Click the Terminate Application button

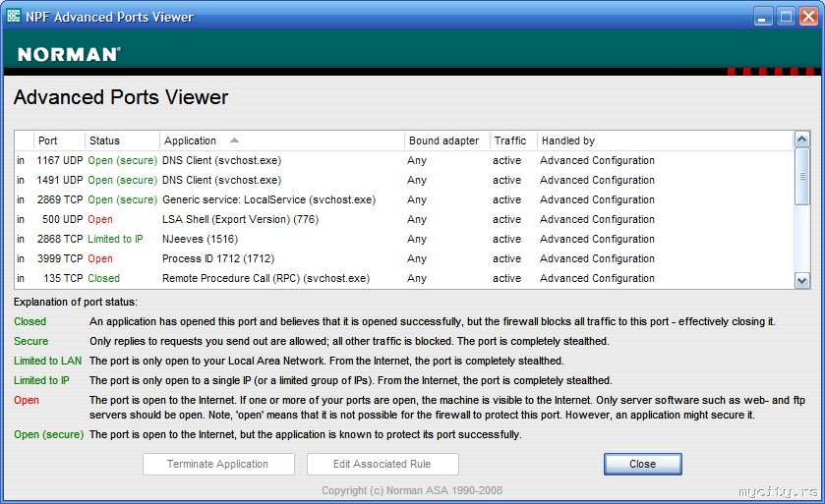pyautogui.click(x=218, y=464)
